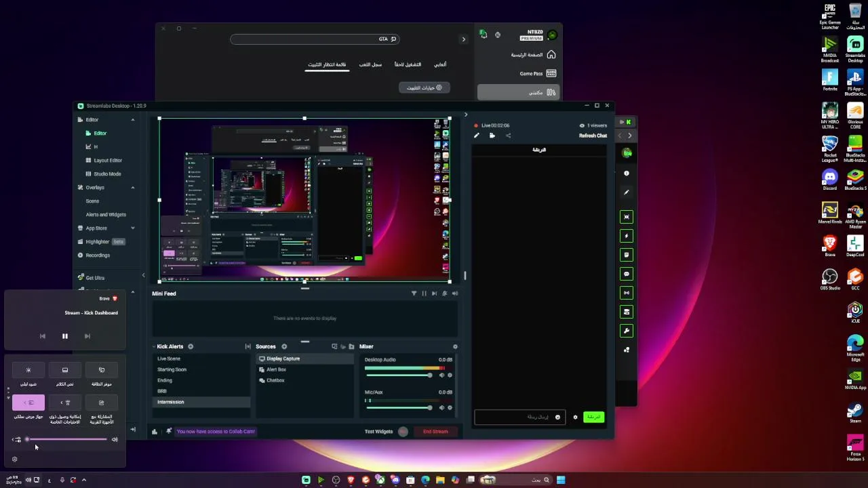
Task: Toggle live captions quick setting tile
Action: coord(65,370)
